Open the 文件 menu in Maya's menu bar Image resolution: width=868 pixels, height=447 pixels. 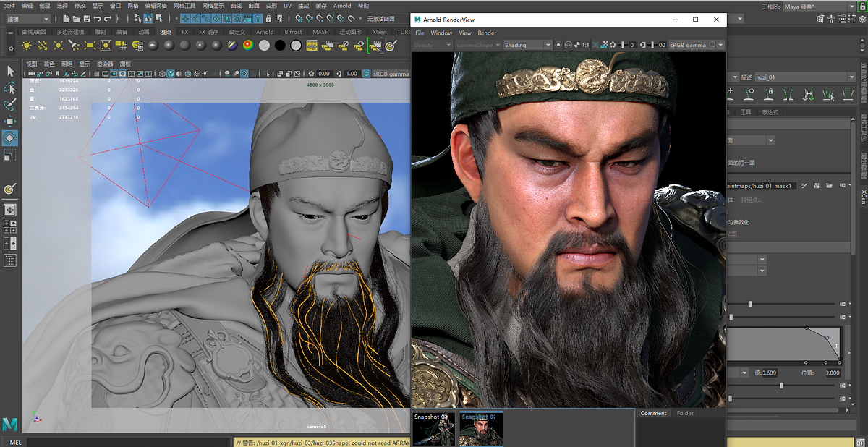(x=9, y=6)
